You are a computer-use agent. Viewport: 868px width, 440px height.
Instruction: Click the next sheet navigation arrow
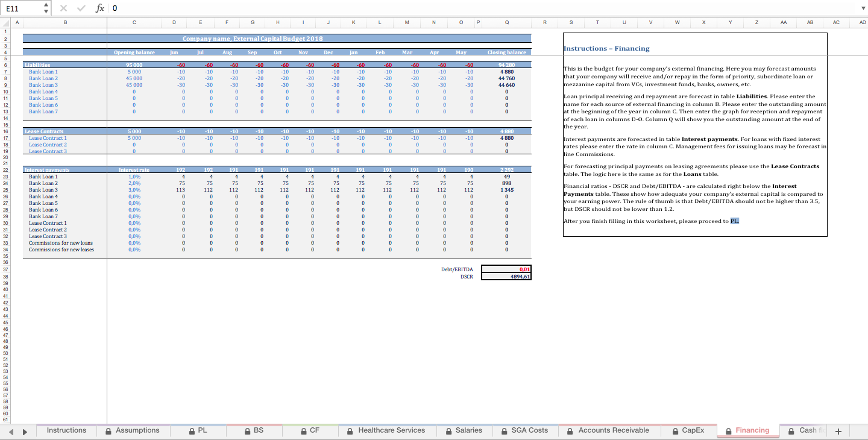point(25,432)
